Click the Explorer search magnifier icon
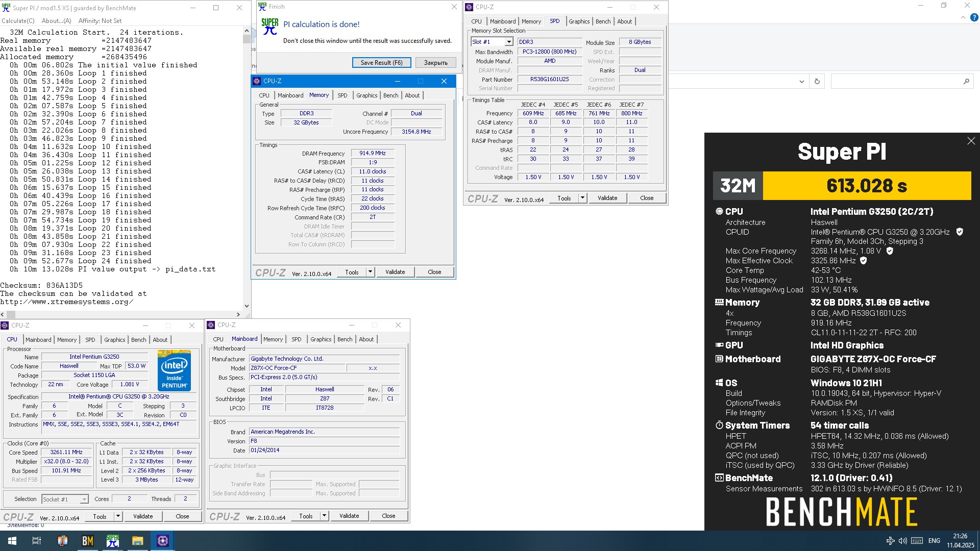 tap(966, 82)
